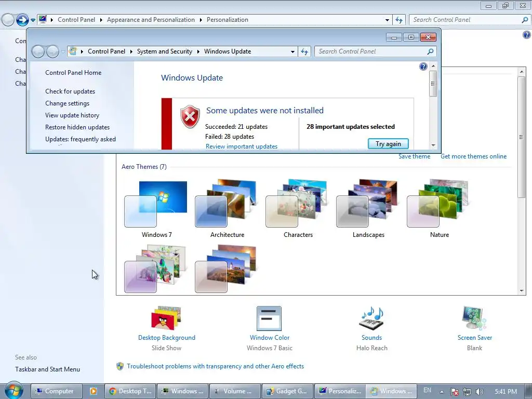
Task: Go back in Personalization window
Action: pyautogui.click(x=8, y=20)
